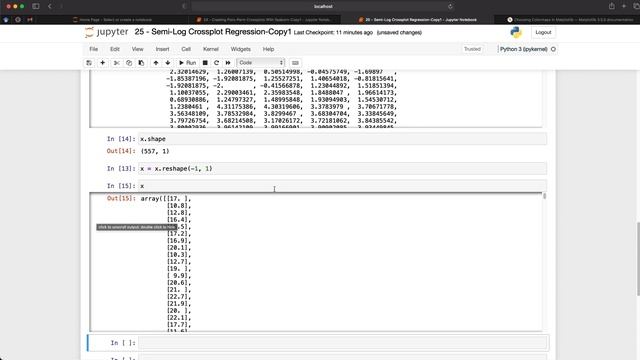Restart the kernel
This screenshot has height=360, width=640.
click(217, 63)
